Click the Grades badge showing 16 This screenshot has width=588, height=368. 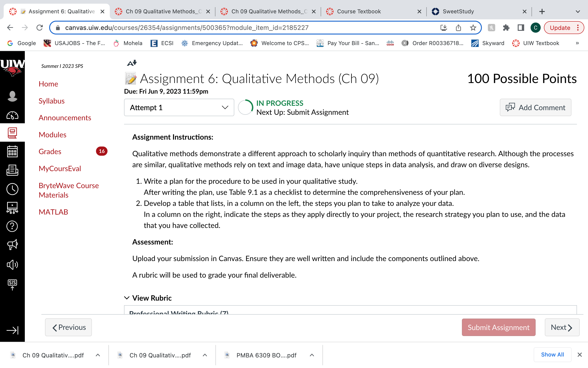[x=102, y=151]
